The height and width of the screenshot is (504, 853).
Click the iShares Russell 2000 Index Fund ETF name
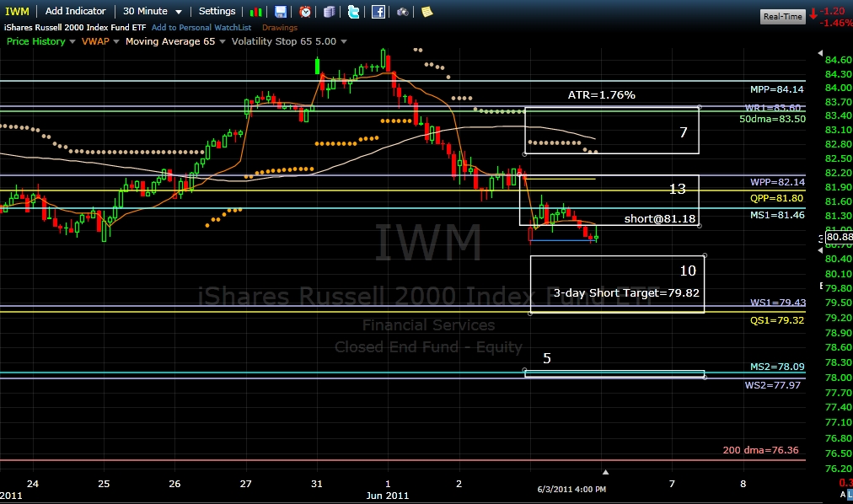click(75, 27)
